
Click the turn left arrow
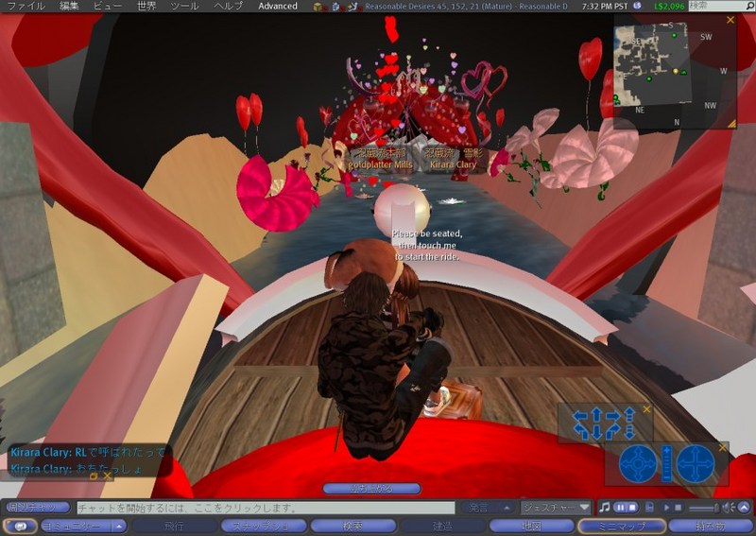pos(580,415)
